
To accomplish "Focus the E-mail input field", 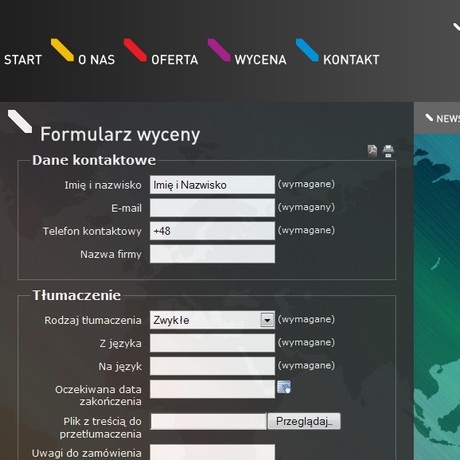I will pyautogui.click(x=212, y=208).
